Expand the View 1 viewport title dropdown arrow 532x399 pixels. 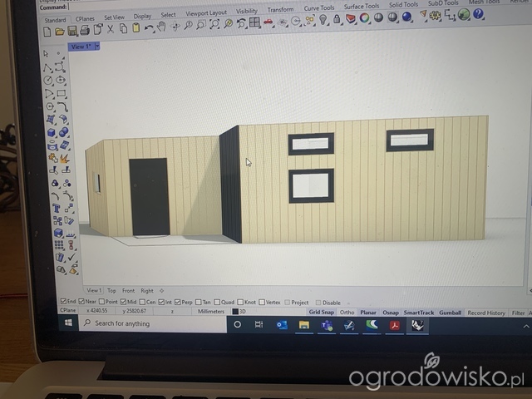coord(97,46)
